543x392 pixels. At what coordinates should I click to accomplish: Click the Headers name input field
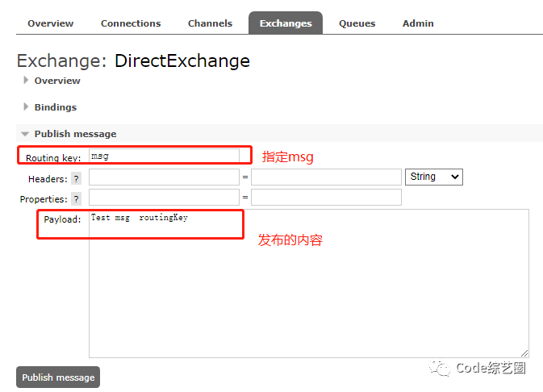[164, 177]
